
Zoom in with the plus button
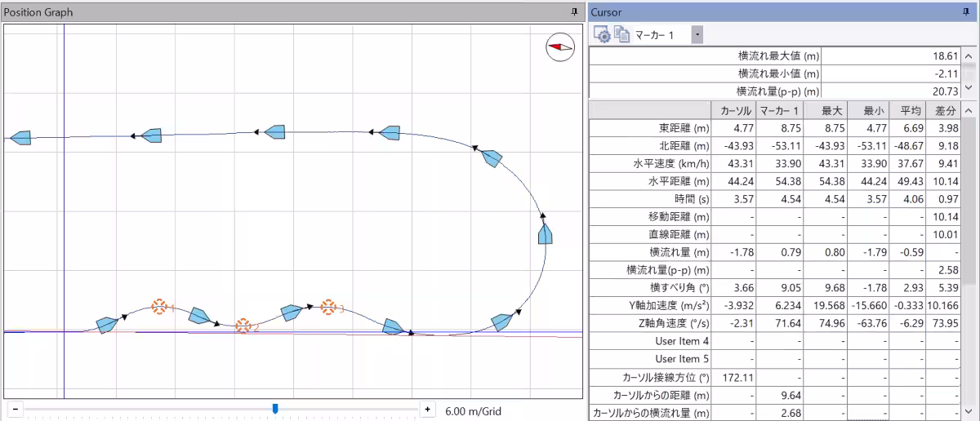(426, 409)
